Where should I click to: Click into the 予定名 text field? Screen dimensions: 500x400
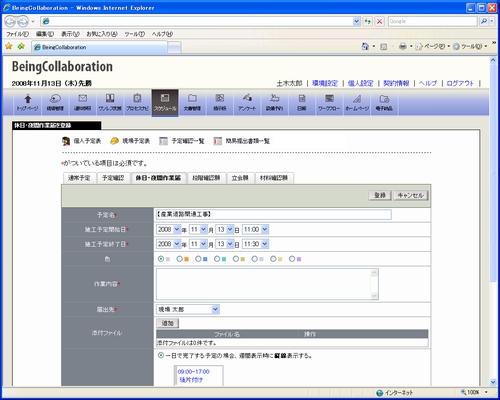(274, 214)
